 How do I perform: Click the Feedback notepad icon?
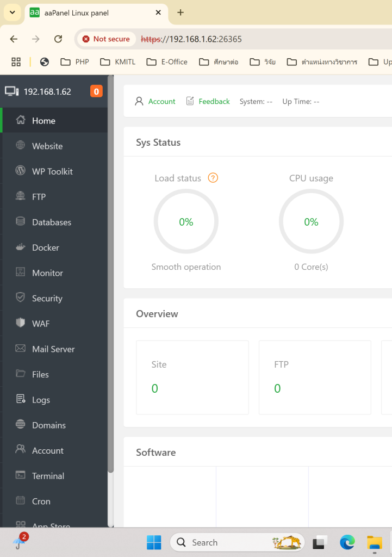click(x=190, y=101)
